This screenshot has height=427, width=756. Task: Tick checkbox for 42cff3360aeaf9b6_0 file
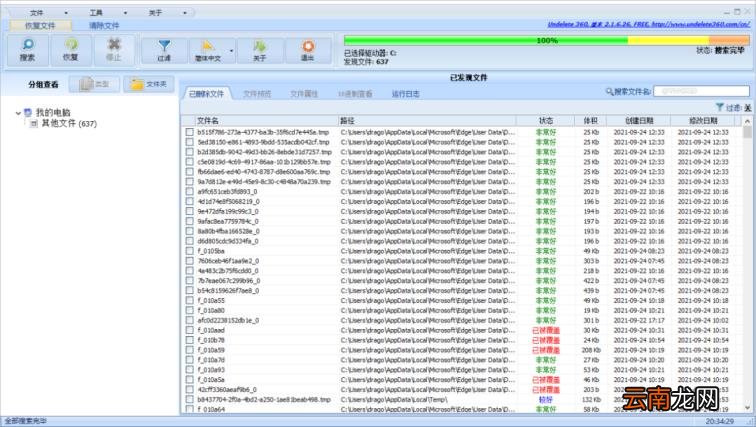point(189,389)
